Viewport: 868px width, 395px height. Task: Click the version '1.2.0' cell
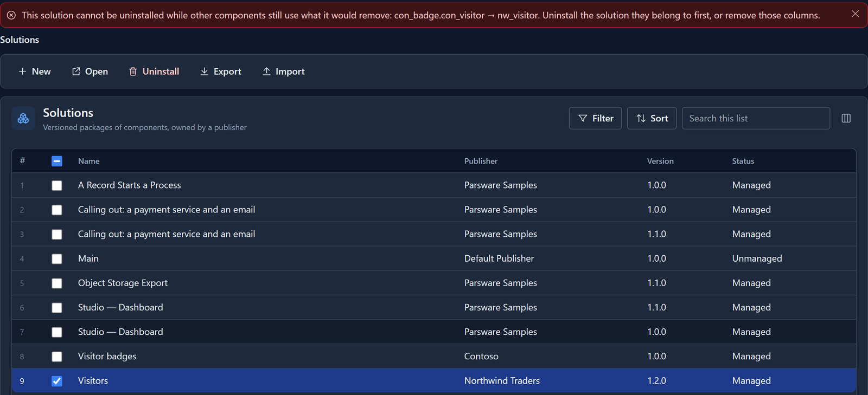tap(656, 380)
